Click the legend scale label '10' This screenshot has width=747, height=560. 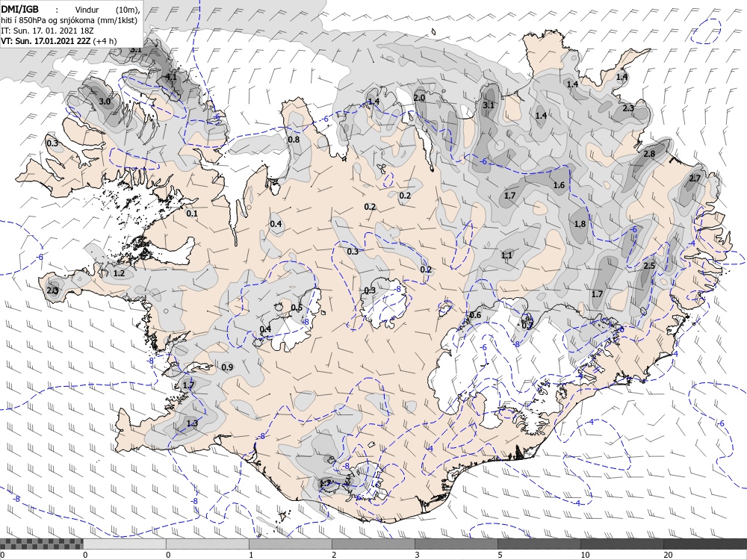tap(585, 555)
